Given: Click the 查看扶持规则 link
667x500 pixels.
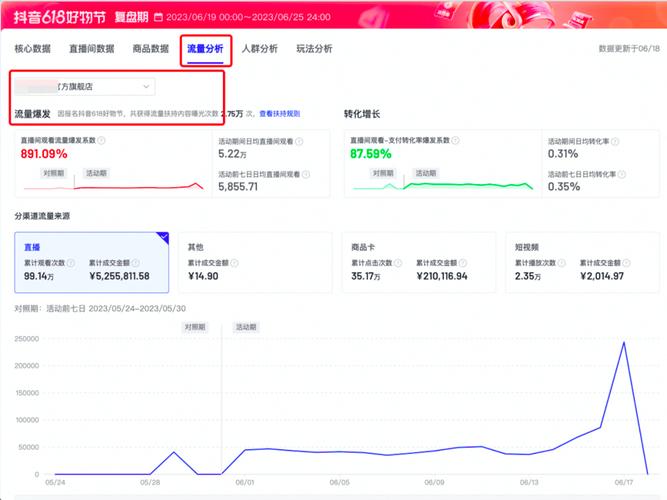Looking at the screenshot, I should pos(279,114).
